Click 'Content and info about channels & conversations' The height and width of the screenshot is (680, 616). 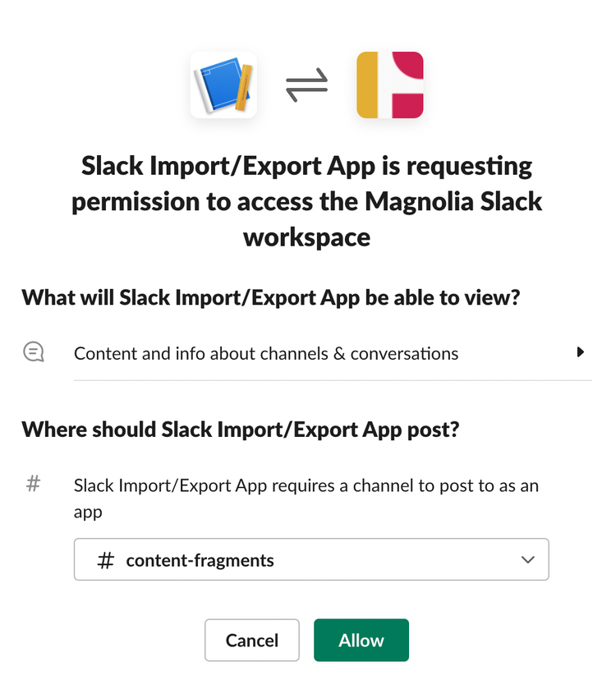coord(266,353)
